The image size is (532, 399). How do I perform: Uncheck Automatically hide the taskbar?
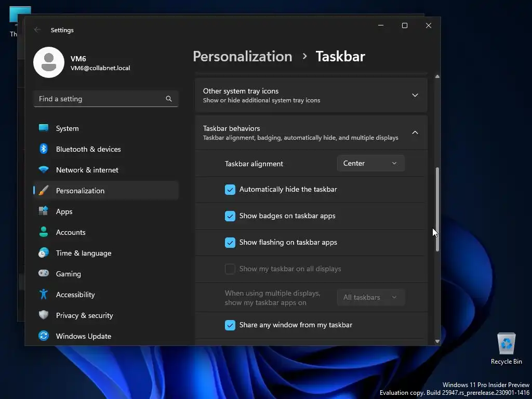230,190
